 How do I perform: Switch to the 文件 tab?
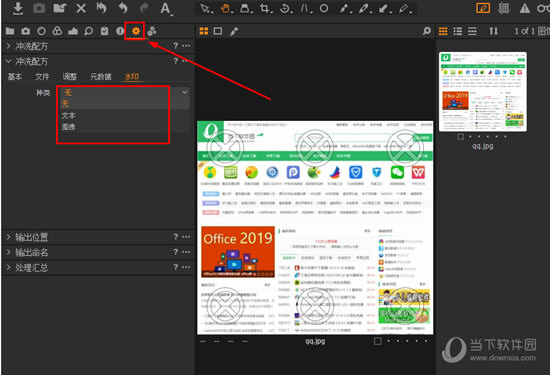tap(42, 76)
